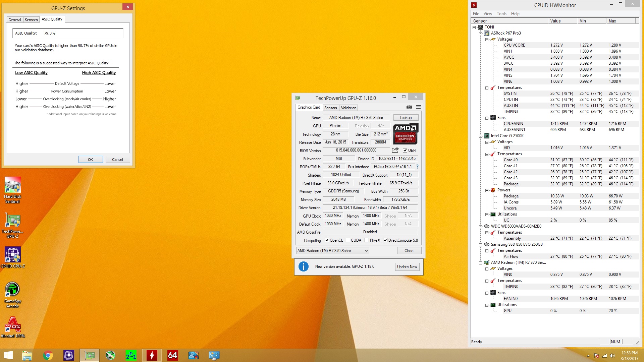Switch to HWMonitor red lightning taskbar icon
644x362 pixels.
tap(152, 355)
